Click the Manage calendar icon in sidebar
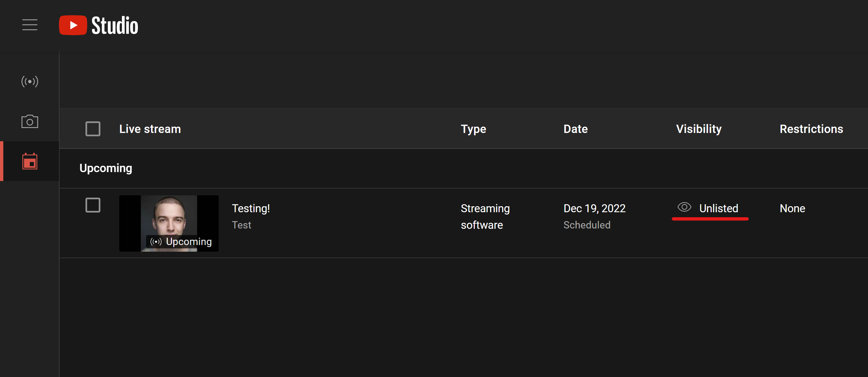868x377 pixels. click(x=30, y=162)
